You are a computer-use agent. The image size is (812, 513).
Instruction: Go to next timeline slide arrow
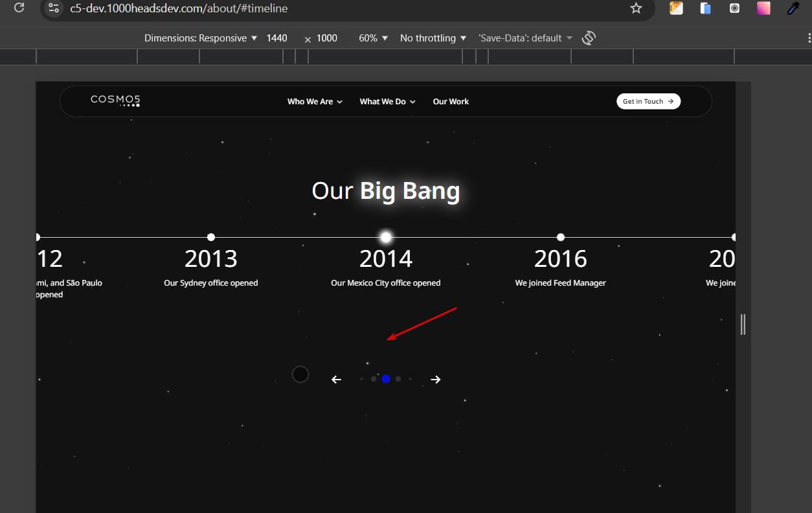click(436, 380)
